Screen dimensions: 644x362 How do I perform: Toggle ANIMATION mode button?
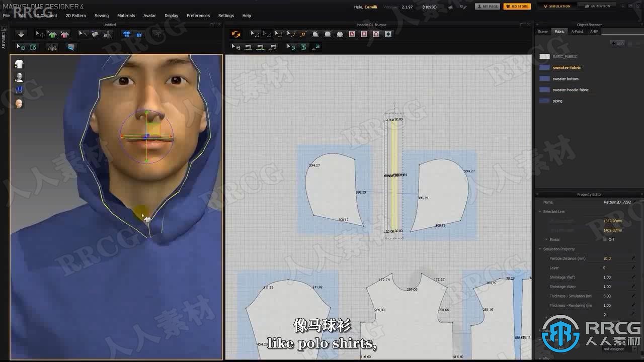point(597,7)
